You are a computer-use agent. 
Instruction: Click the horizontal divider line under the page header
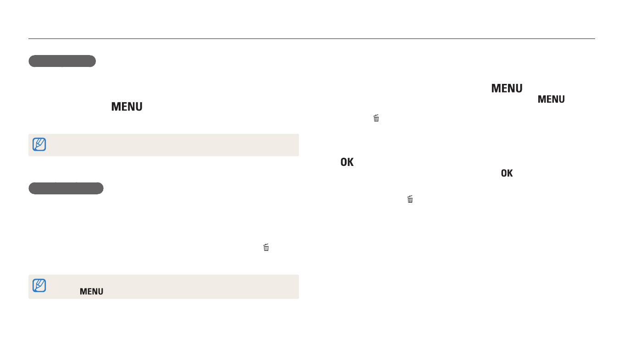311,39
